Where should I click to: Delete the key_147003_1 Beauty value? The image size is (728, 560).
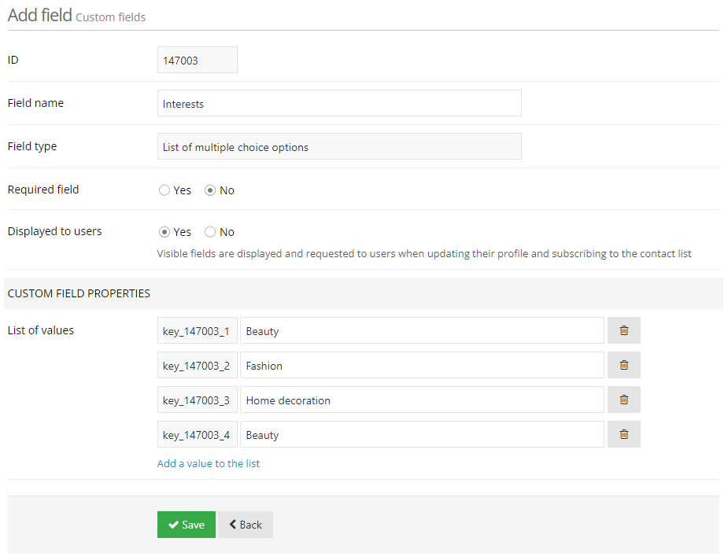(623, 330)
